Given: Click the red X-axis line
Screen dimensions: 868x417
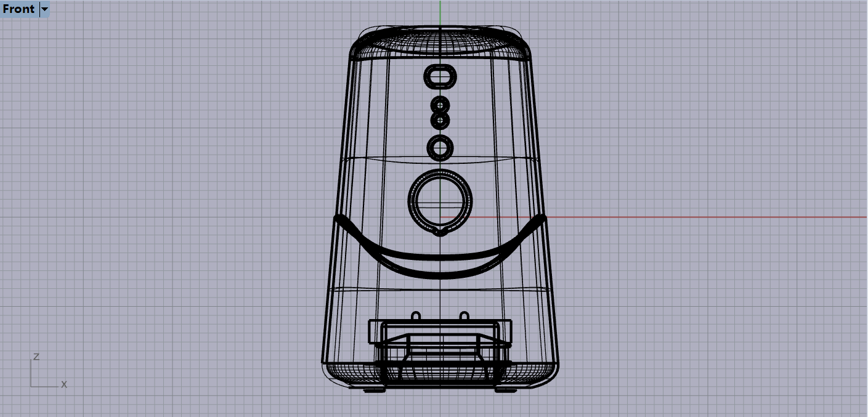Looking at the screenshot, I should (678, 217).
